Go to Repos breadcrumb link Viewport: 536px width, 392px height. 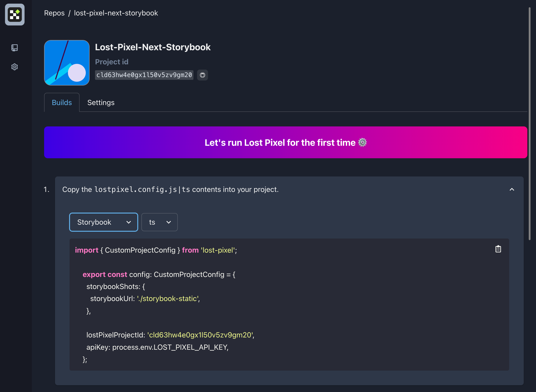[54, 13]
